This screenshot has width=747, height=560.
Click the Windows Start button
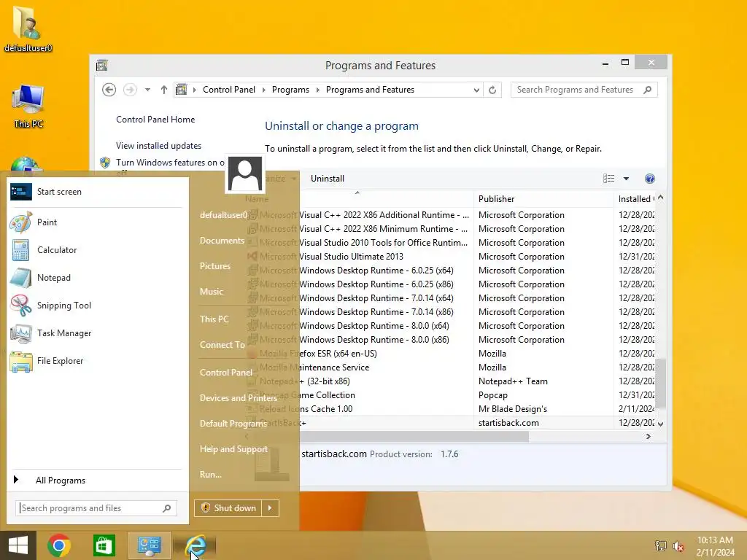click(18, 545)
